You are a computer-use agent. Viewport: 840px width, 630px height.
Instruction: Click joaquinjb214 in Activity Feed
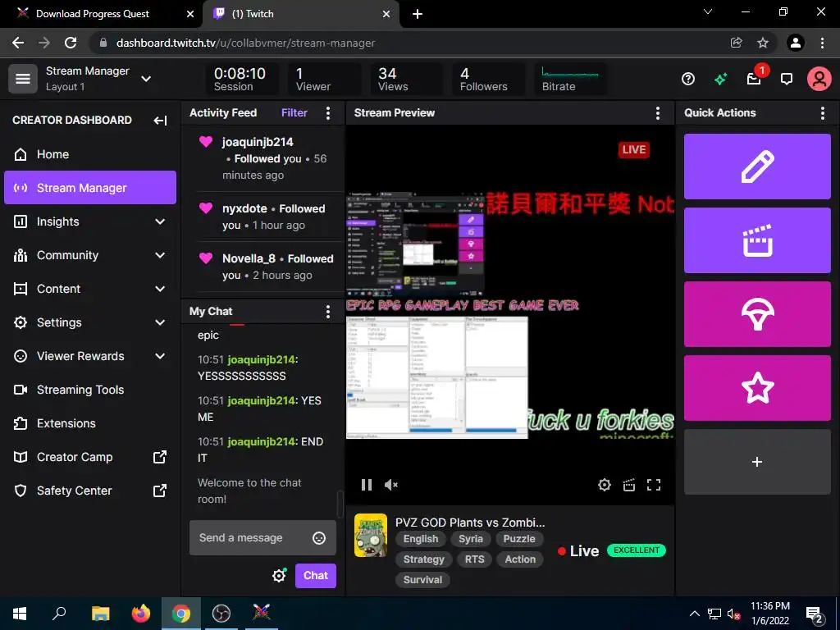point(258,142)
